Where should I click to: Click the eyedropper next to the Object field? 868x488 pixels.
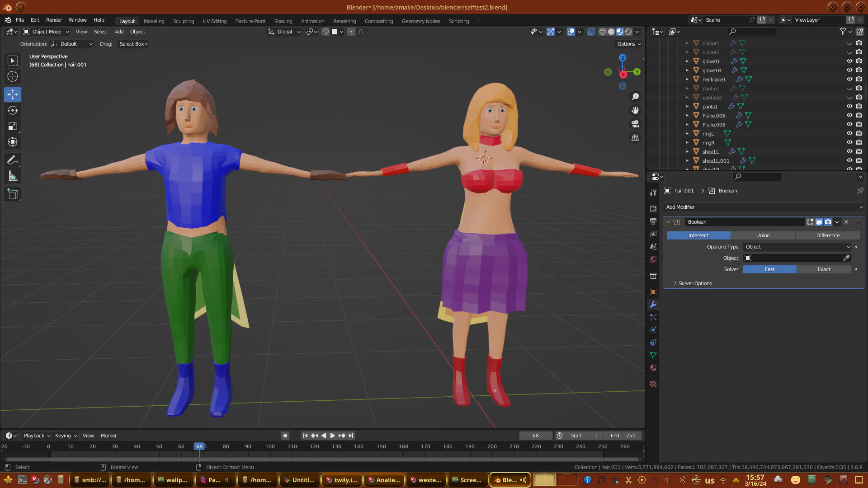846,258
